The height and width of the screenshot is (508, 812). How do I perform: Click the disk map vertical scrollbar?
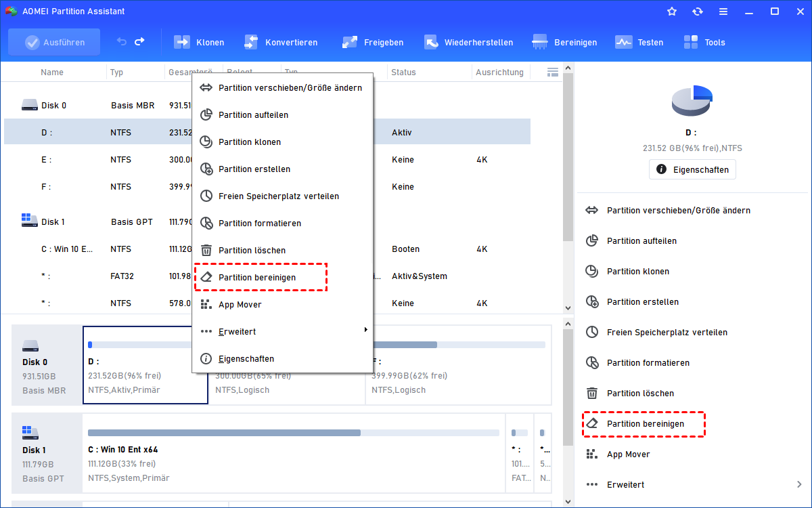tap(568, 386)
